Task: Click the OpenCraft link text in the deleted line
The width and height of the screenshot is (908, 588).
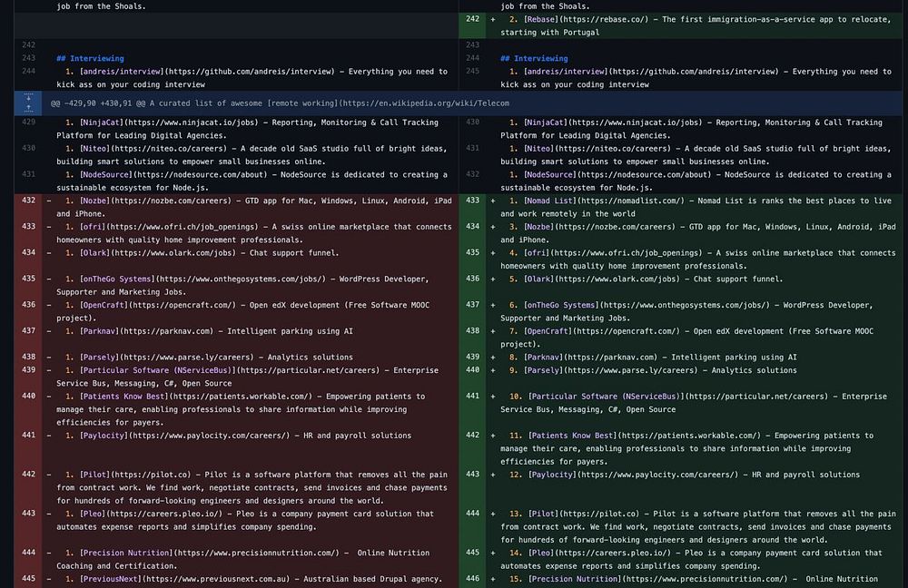Action: (105, 306)
